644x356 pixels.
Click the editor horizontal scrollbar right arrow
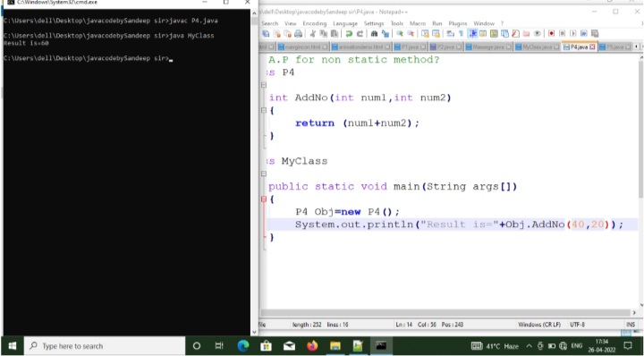click(x=634, y=312)
